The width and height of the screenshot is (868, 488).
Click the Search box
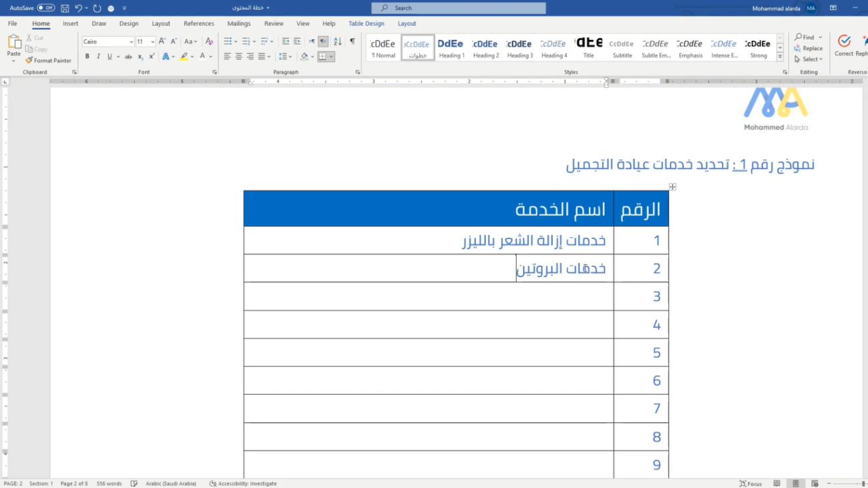pyautogui.click(x=459, y=8)
